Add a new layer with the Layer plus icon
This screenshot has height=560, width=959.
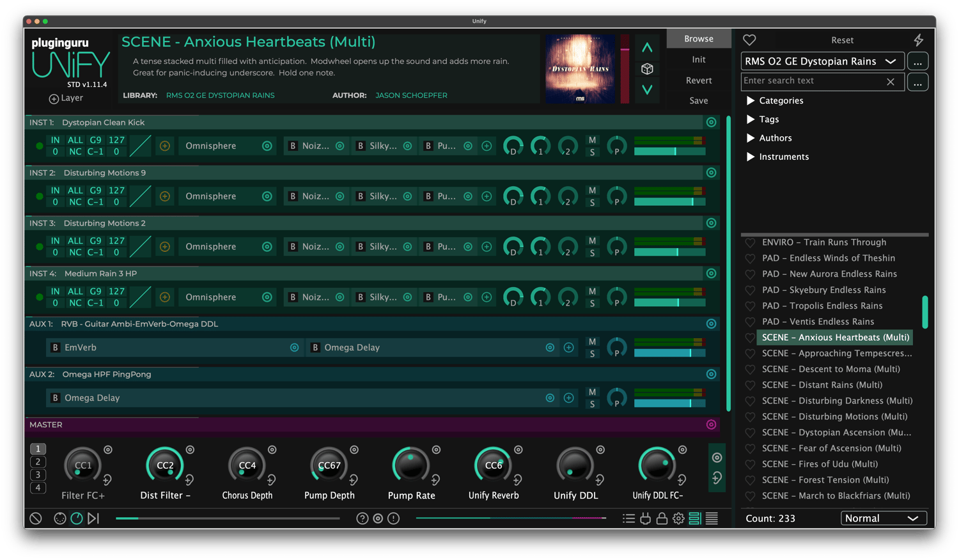pyautogui.click(x=54, y=98)
